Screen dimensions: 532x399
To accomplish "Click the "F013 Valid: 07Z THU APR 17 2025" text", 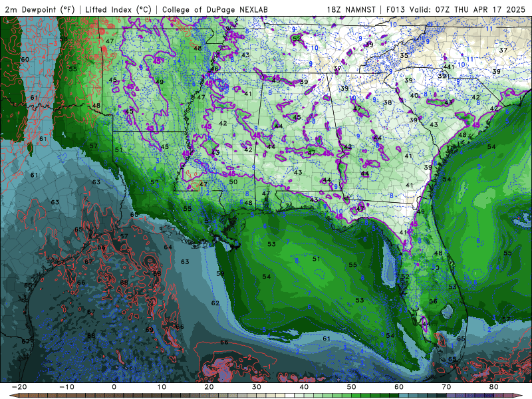I will coord(456,9).
